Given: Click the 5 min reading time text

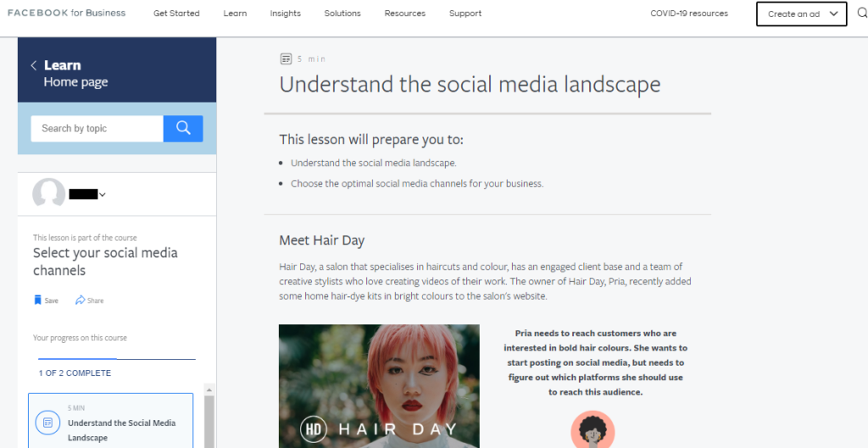Looking at the screenshot, I should pos(312,59).
